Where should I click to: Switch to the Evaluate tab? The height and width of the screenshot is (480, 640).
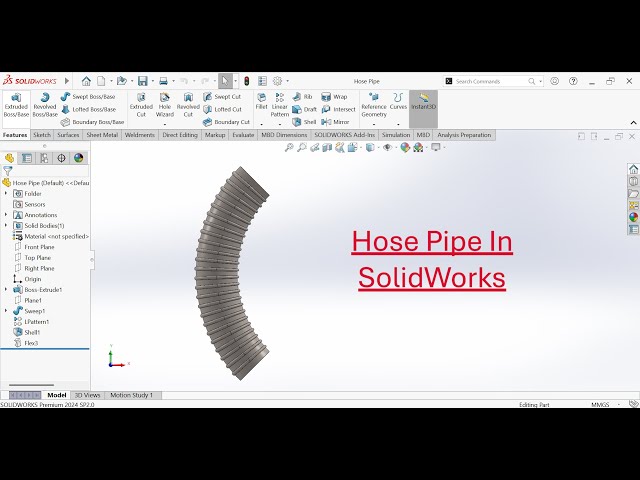click(x=243, y=135)
